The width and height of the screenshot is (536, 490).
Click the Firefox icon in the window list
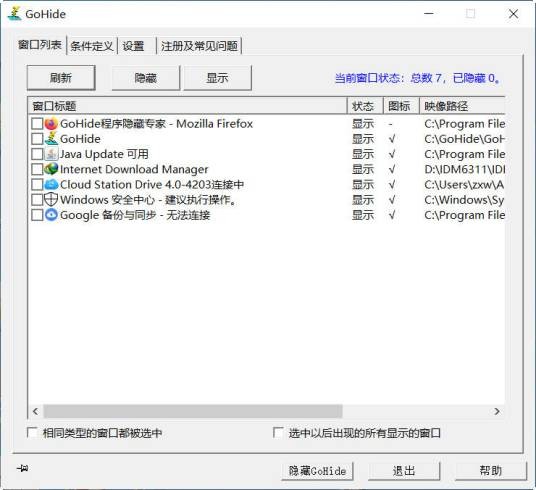pos(51,124)
